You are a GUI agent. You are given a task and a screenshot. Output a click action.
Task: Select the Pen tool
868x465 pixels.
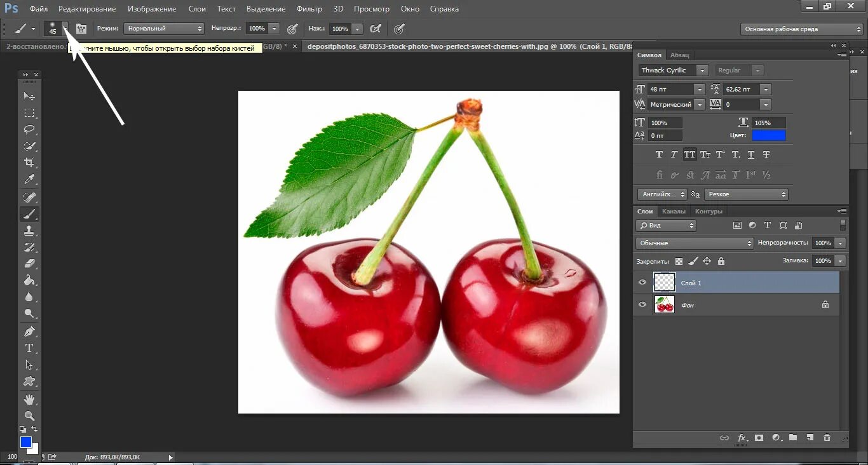29,332
